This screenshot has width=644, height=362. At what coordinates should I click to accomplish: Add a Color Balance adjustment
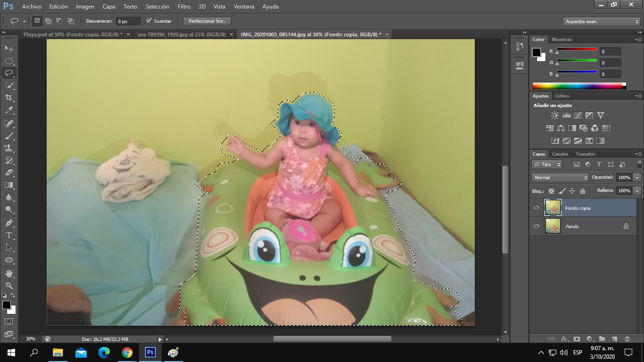(x=561, y=128)
